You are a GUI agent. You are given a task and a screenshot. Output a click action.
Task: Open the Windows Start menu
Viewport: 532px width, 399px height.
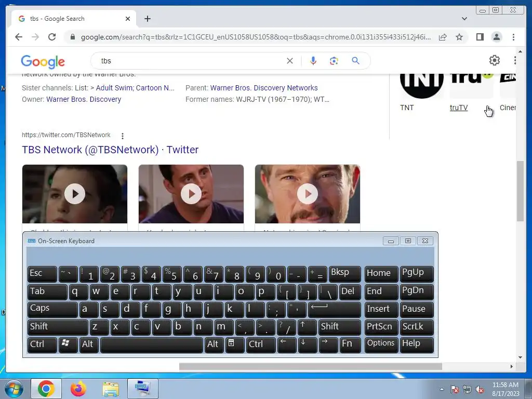tap(14, 389)
